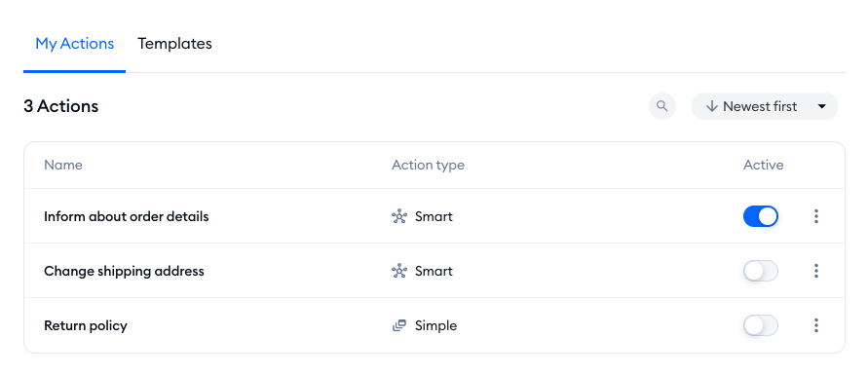Click the down arrow sort direction icon
The width and height of the screenshot is (868, 375).
[712, 106]
